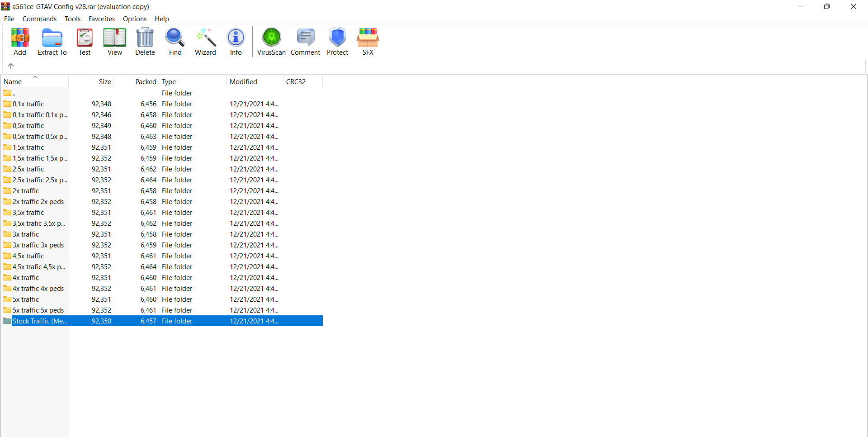Open the Options menu
Screen dimensions: 868x437
[135, 19]
